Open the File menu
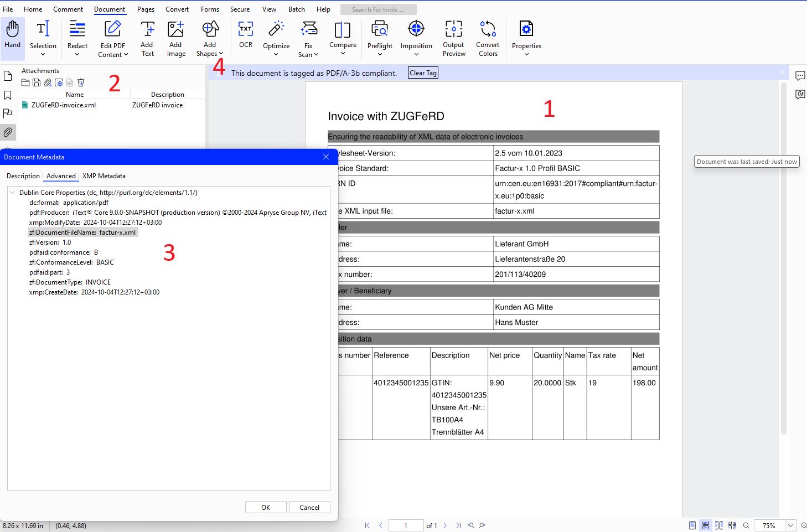 [x=8, y=9]
